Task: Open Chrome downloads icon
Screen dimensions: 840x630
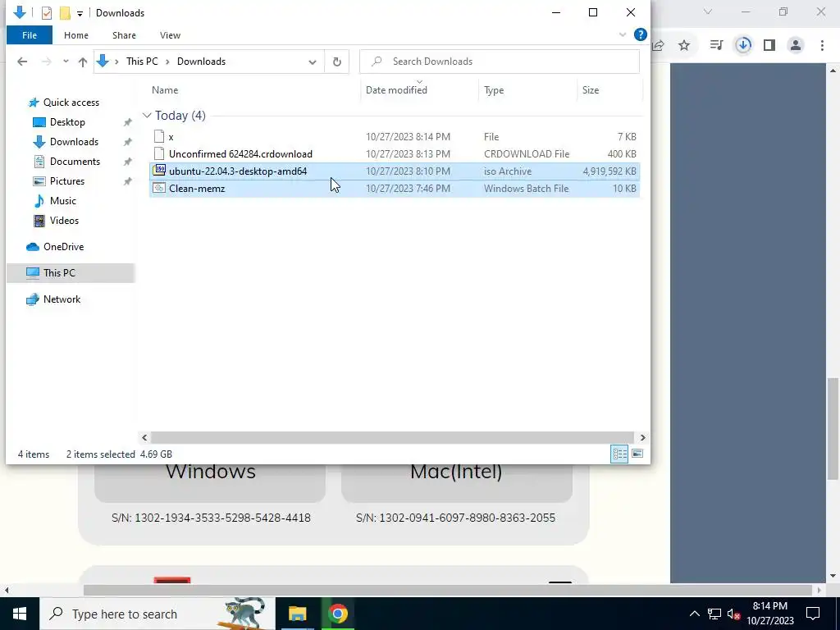Action: 743,46
